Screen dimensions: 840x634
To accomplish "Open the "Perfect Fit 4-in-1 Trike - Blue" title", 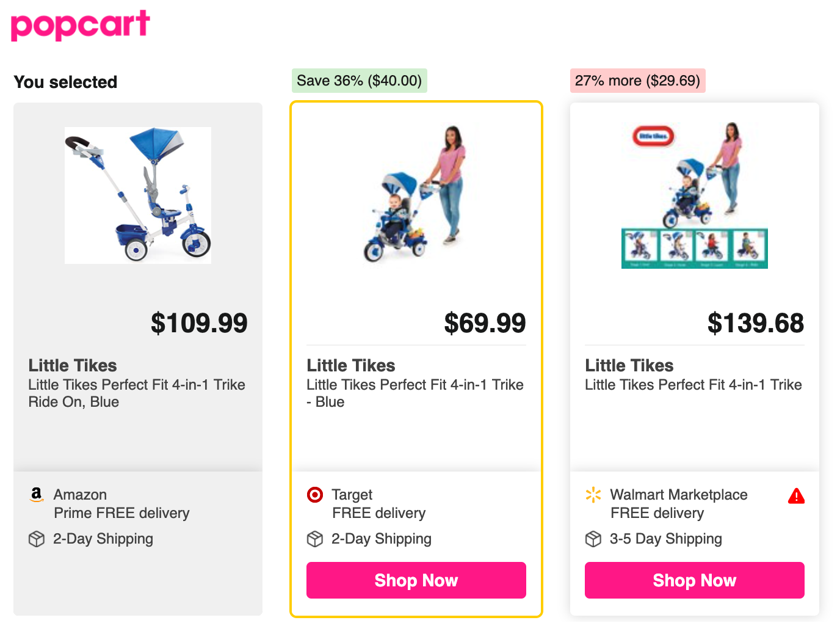I will [415, 393].
